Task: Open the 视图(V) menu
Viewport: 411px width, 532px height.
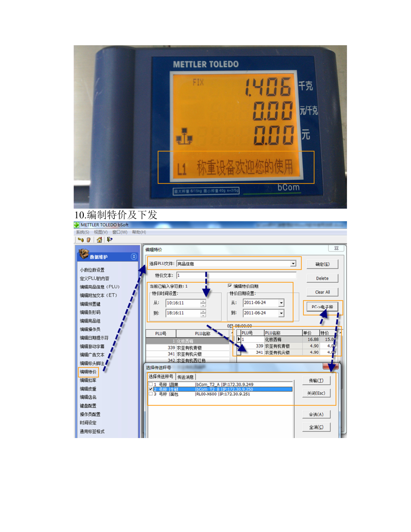Action: (x=101, y=232)
